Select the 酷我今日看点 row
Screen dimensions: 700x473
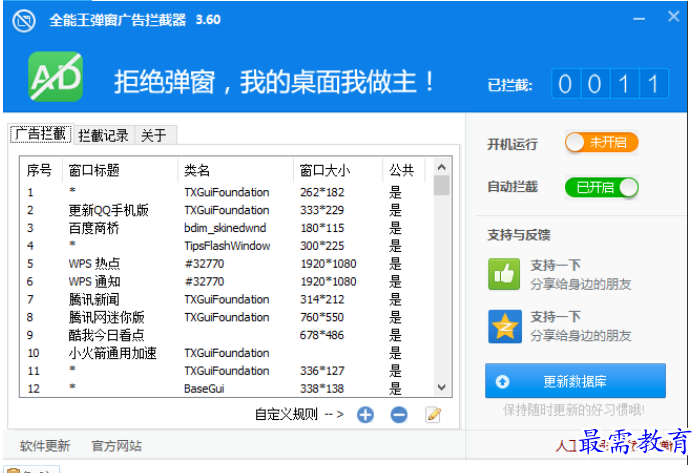click(x=226, y=335)
